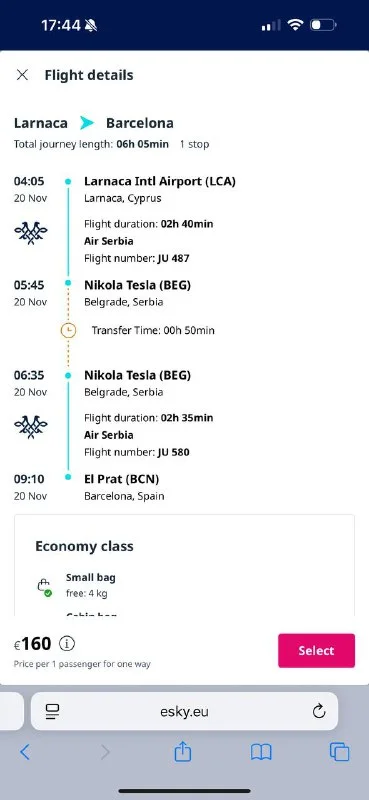Open Safari bookmarks
This screenshot has width=369, height=800.
(261, 752)
